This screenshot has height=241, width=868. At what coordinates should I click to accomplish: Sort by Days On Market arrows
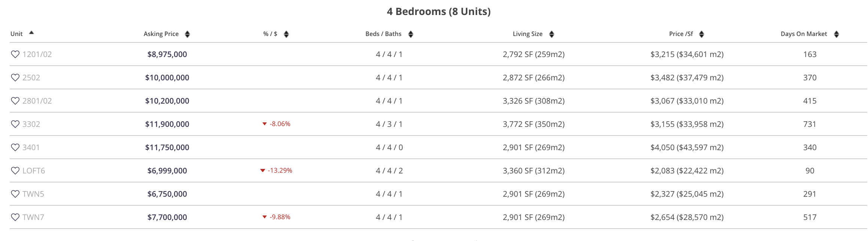(837, 34)
